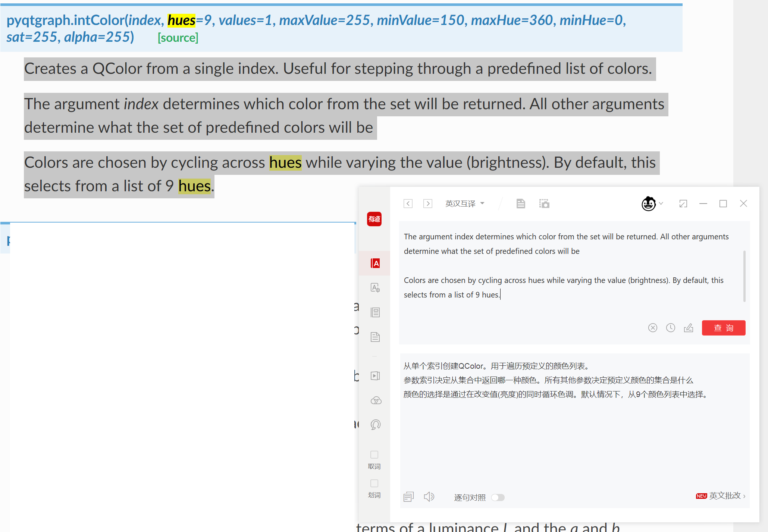Go back using the left navigation arrow

[408, 204]
